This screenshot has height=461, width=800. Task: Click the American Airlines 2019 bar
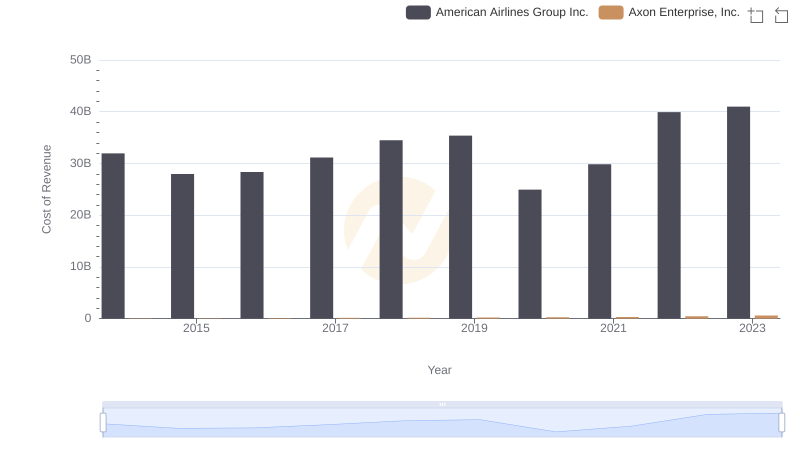pos(461,227)
